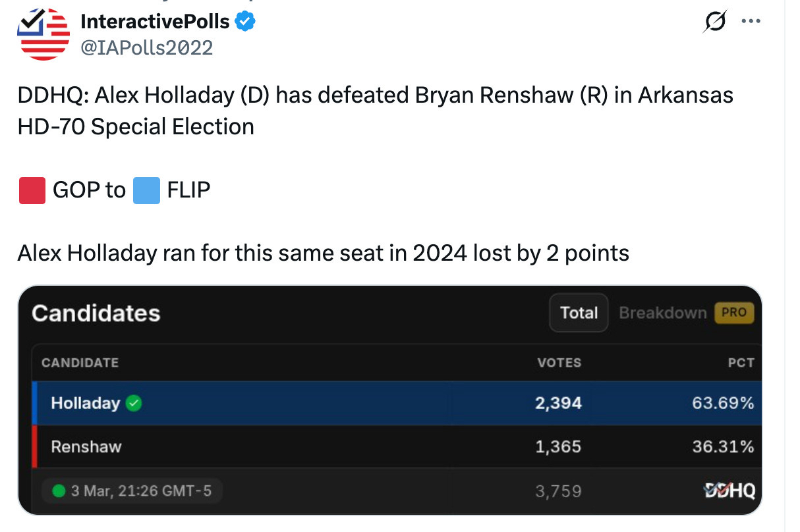Open the InteractivePolls display name link

coord(155,22)
